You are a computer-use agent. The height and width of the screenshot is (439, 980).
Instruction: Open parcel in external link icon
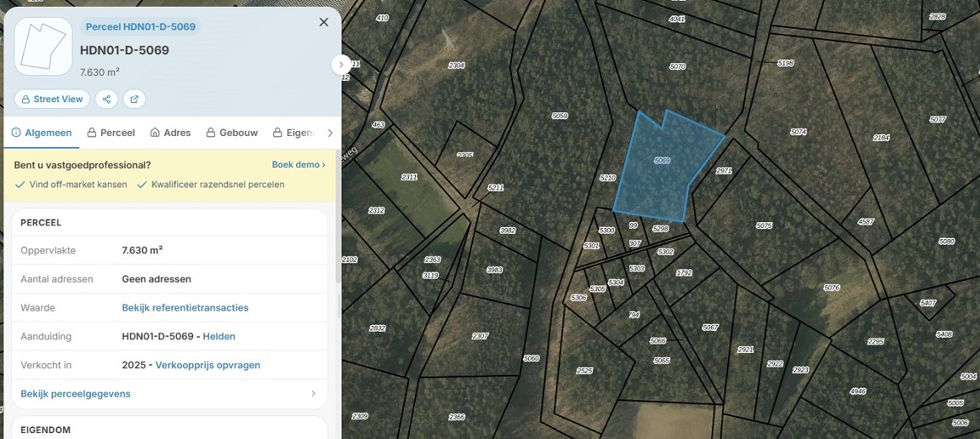point(134,99)
